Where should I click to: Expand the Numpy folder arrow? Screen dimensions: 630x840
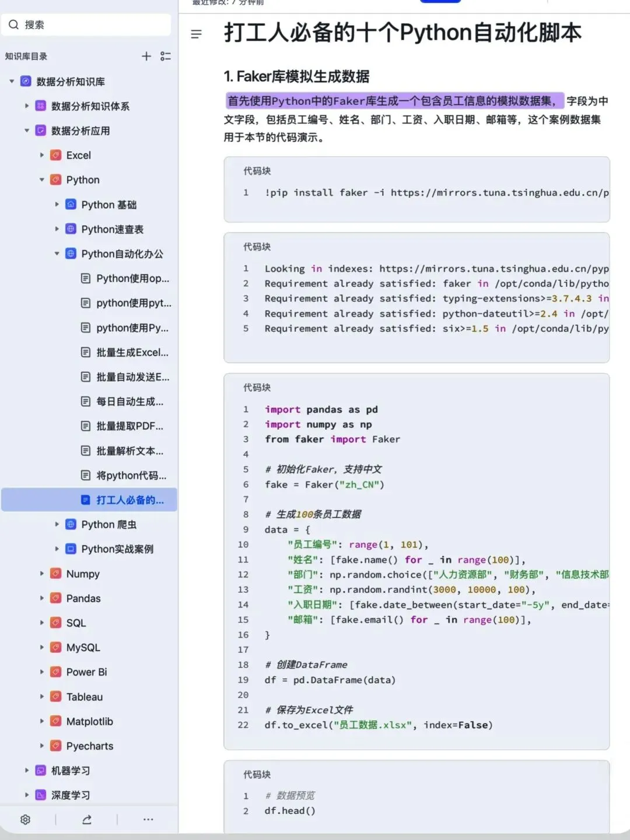pyautogui.click(x=42, y=574)
